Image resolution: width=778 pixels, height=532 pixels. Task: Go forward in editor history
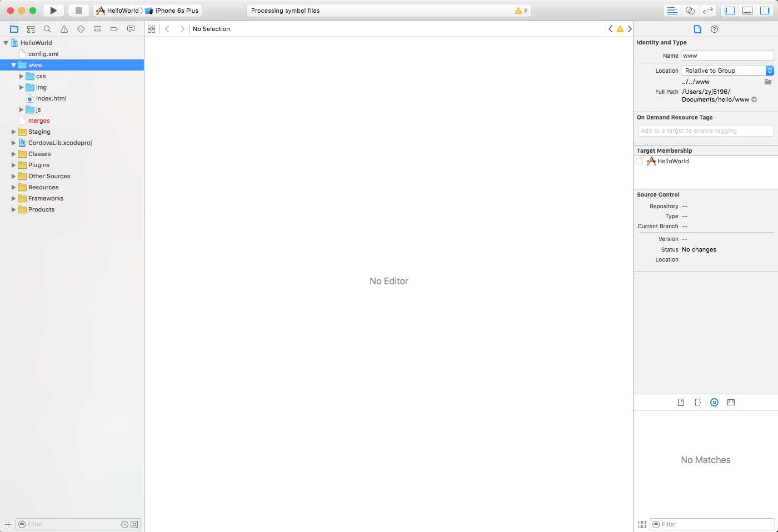click(x=182, y=29)
